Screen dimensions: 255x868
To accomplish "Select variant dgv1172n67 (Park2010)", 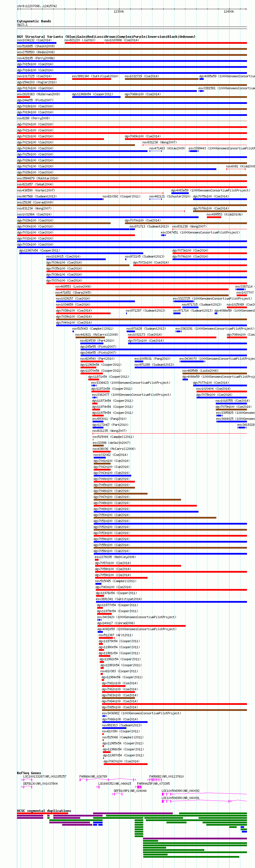I will click(110, 425).
